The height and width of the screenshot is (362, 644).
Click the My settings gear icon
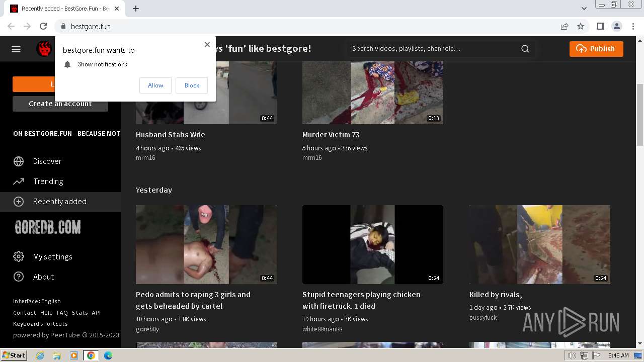19,256
